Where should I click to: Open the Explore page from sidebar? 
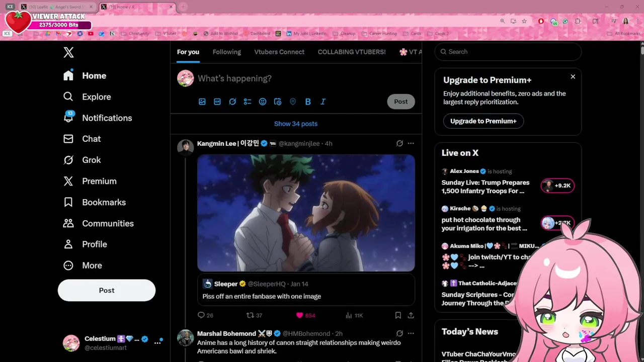(x=87, y=97)
